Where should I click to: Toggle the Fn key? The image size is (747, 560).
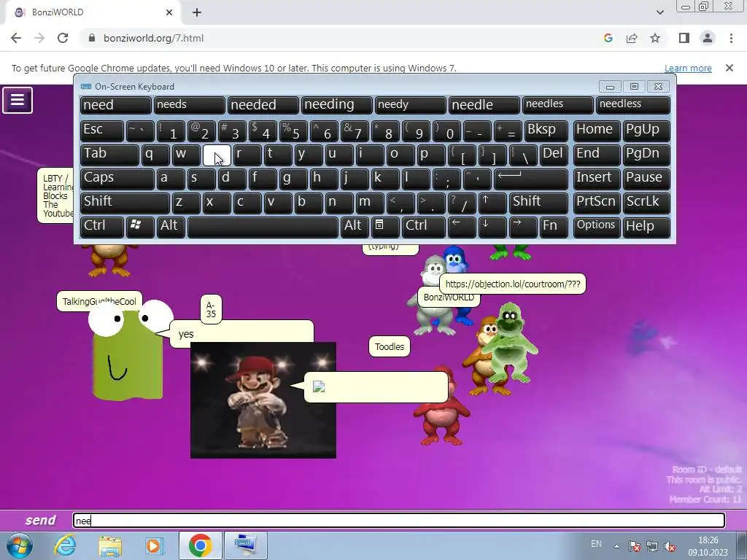(x=554, y=227)
